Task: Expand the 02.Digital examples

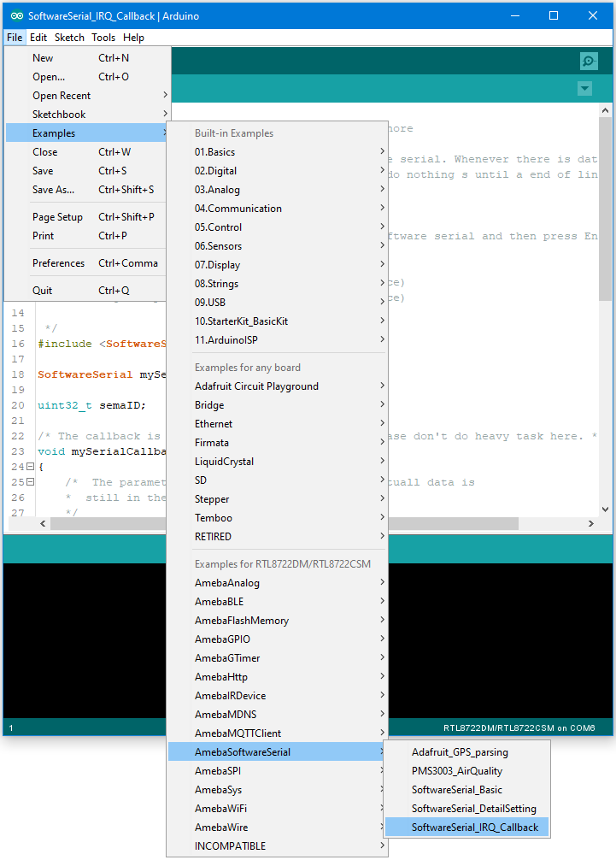Action: pos(278,171)
